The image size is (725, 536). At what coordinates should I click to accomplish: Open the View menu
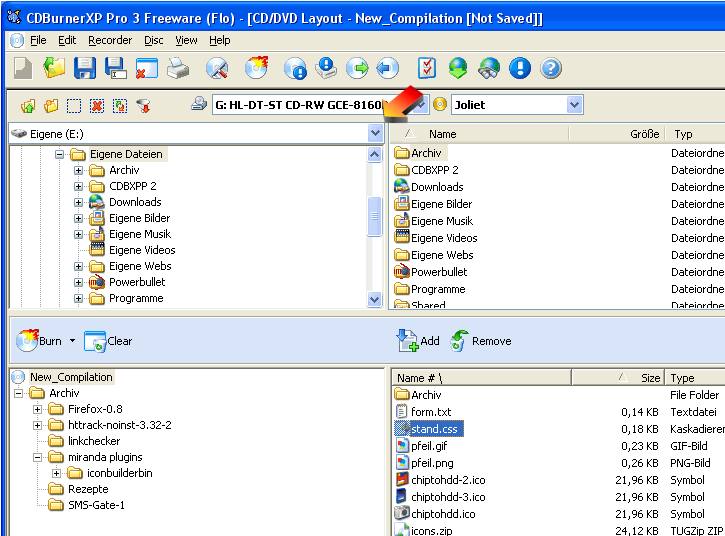point(186,41)
